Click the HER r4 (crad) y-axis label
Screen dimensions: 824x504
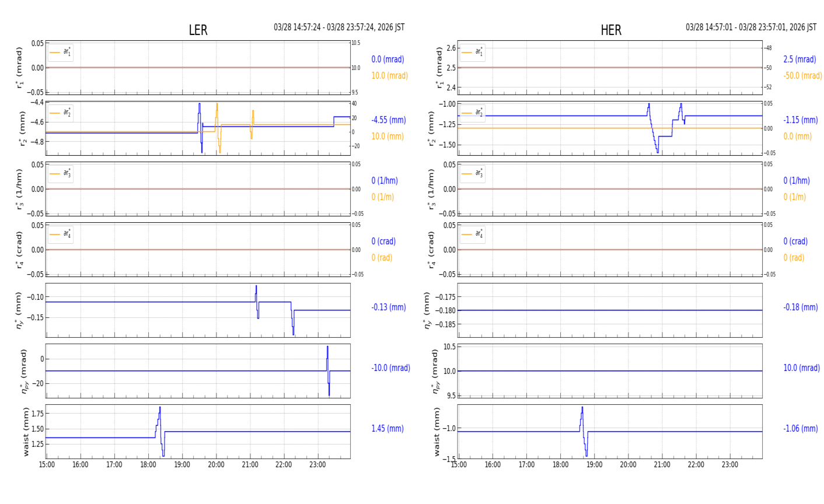(x=432, y=250)
